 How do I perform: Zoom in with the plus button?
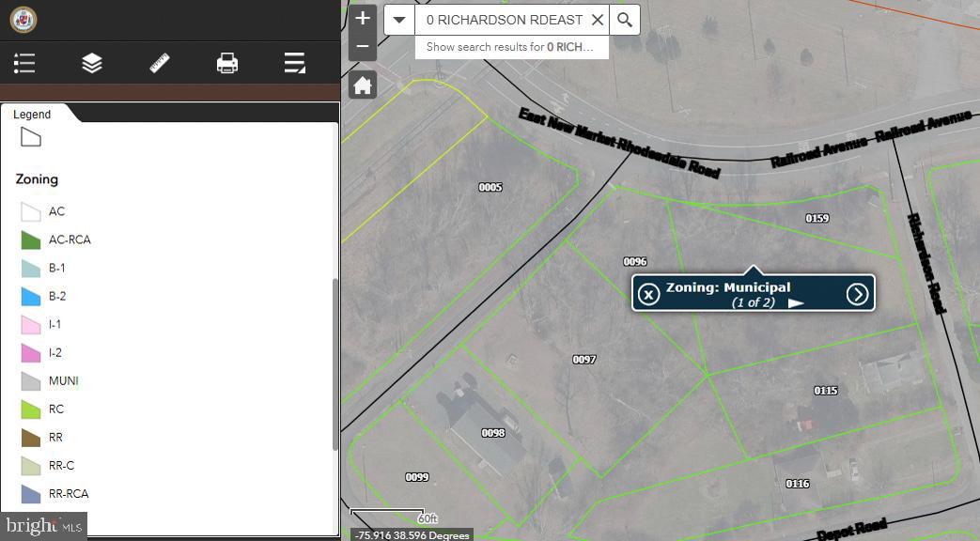pos(363,19)
